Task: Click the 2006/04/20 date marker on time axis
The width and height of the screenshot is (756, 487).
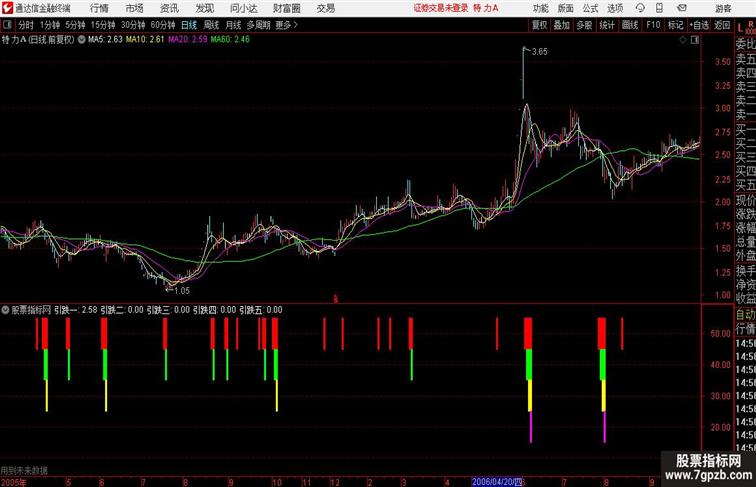Action: 497,482
